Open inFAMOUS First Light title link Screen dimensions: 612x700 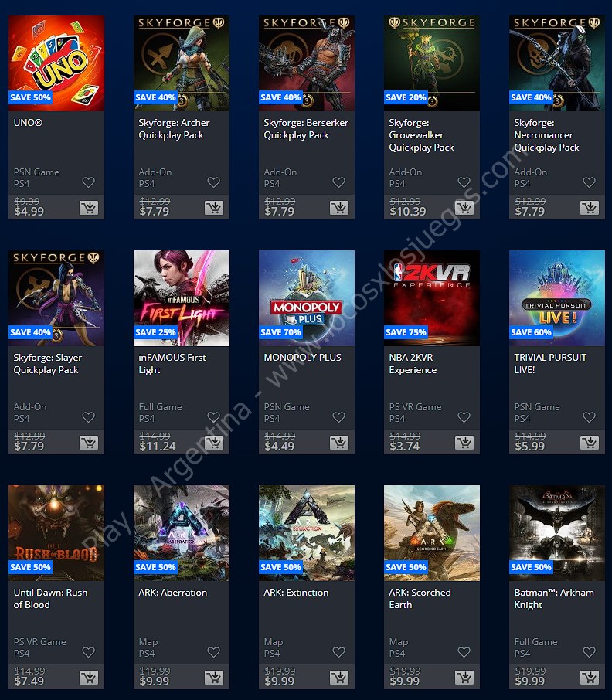[172, 363]
